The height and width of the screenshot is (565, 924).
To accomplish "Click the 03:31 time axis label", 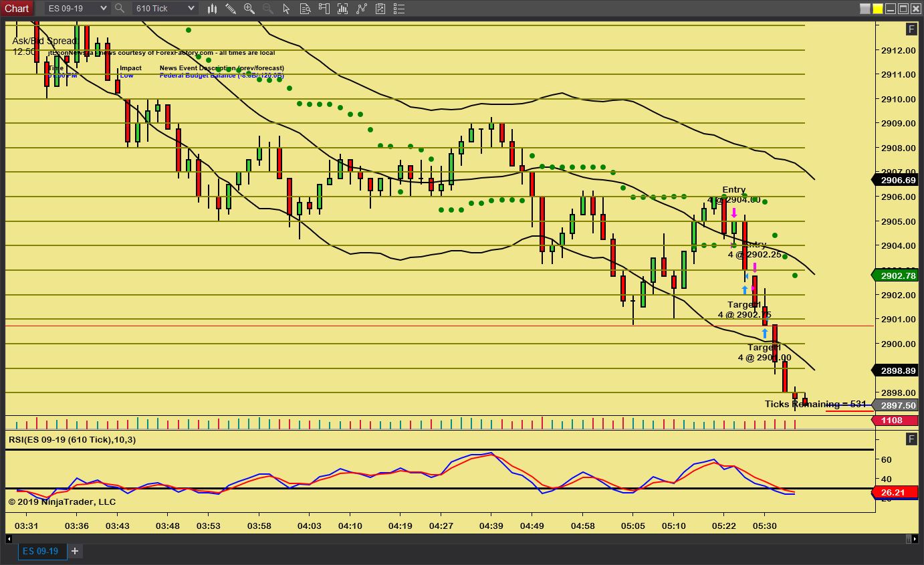I will point(26,526).
